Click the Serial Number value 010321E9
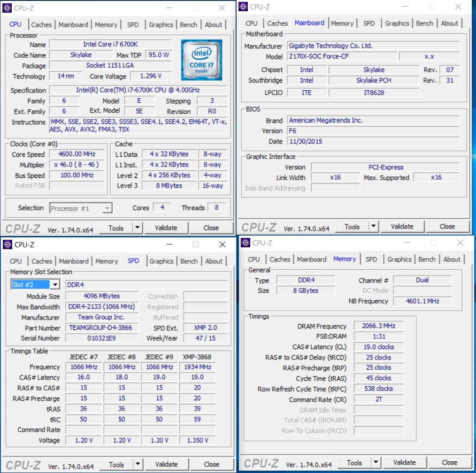The height and width of the screenshot is (473, 476). tap(102, 338)
